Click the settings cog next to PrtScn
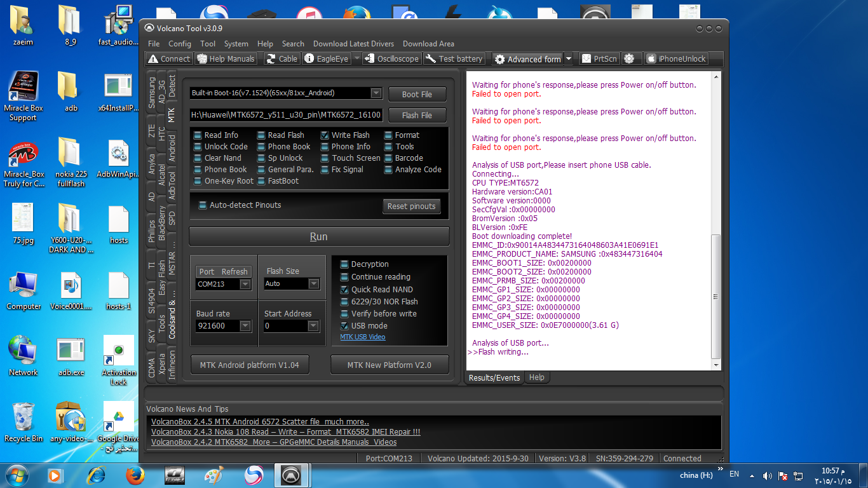 [x=629, y=58]
